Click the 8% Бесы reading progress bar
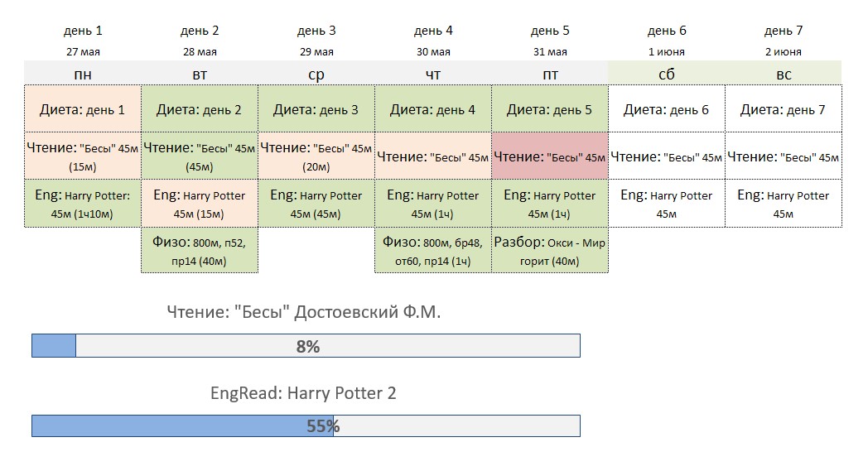The height and width of the screenshot is (471, 868). pos(306,345)
